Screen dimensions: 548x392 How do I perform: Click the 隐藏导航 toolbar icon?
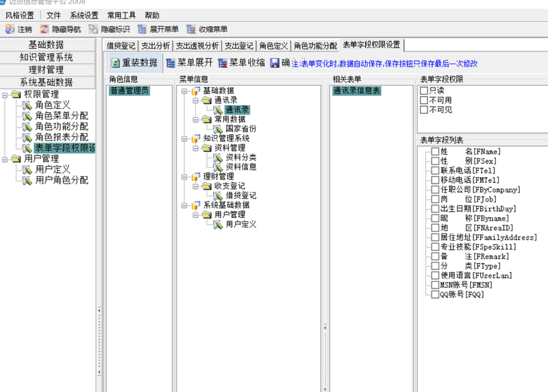[45, 29]
